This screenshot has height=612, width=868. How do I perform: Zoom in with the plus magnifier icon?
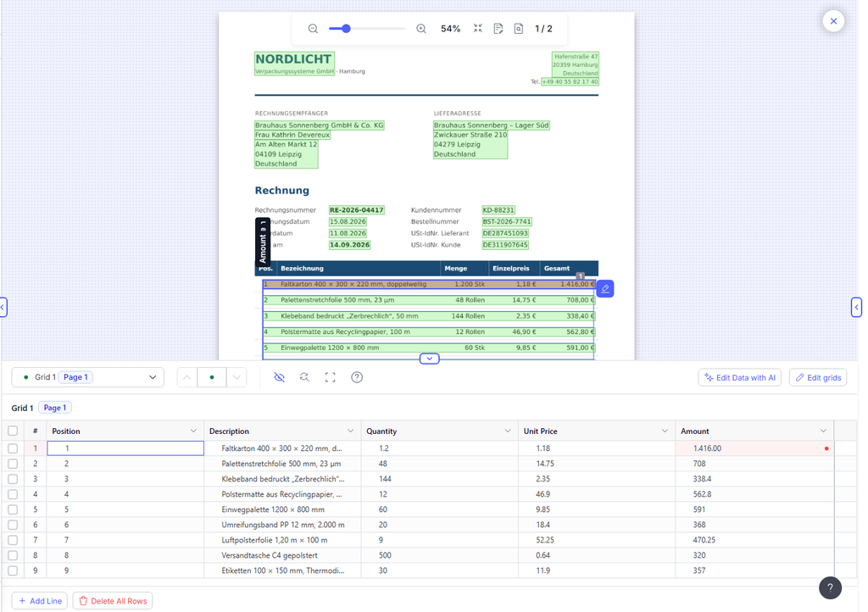coord(420,29)
